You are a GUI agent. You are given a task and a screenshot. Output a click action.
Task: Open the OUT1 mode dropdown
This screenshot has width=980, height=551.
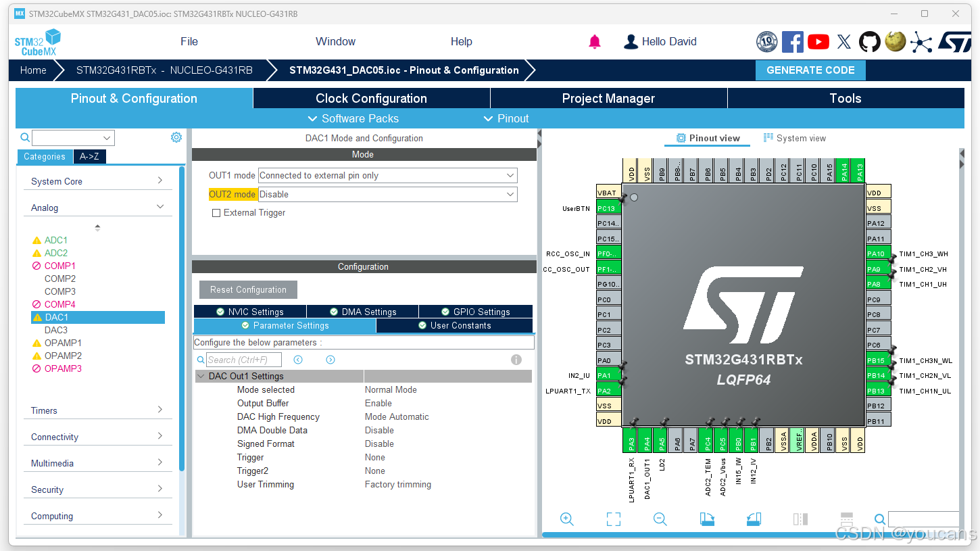click(x=388, y=176)
